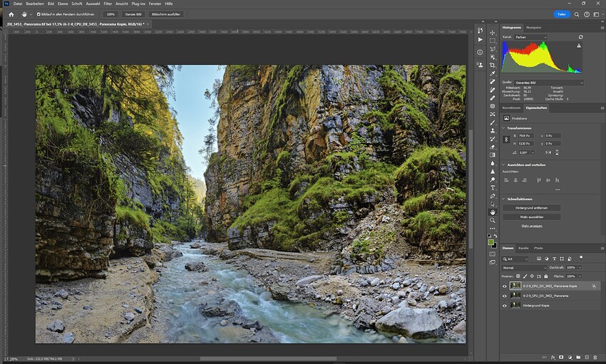Screen dimensions: 606x364
Task: Click the 'Hintergrund entfernen' button
Action: [x=531, y=208]
